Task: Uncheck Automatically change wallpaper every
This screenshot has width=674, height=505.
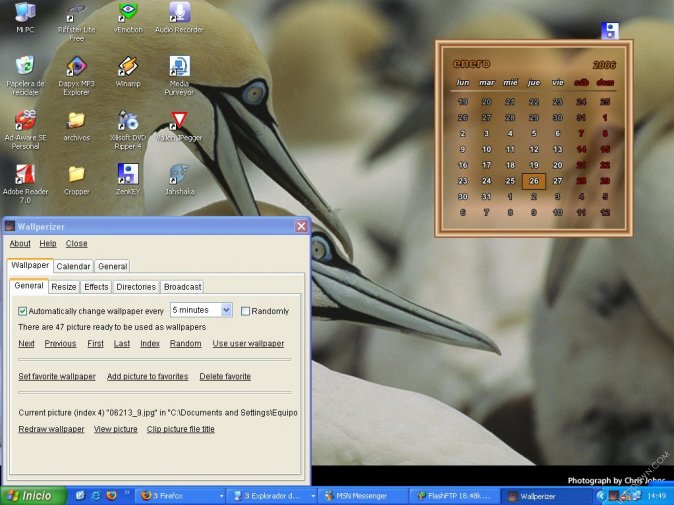Action: point(23,311)
